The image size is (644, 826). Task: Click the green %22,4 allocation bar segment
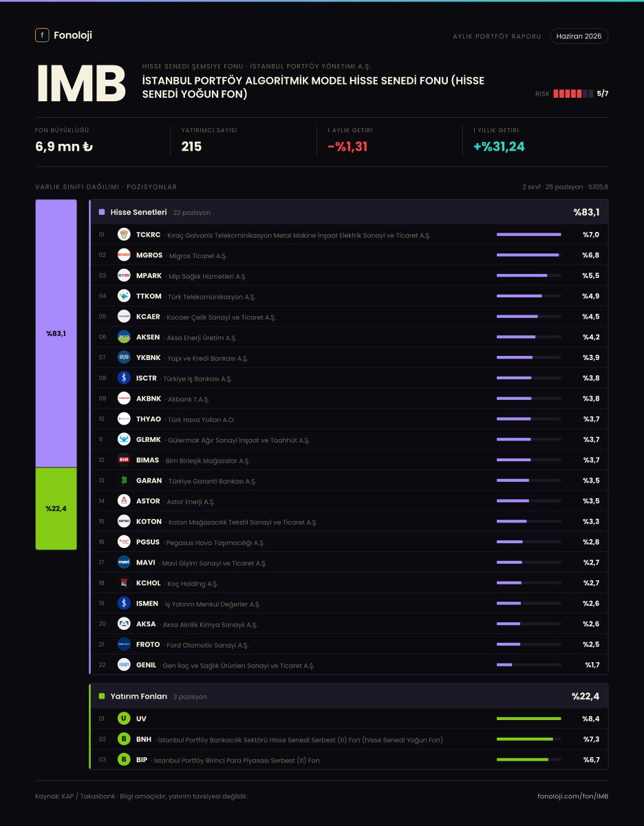click(56, 509)
